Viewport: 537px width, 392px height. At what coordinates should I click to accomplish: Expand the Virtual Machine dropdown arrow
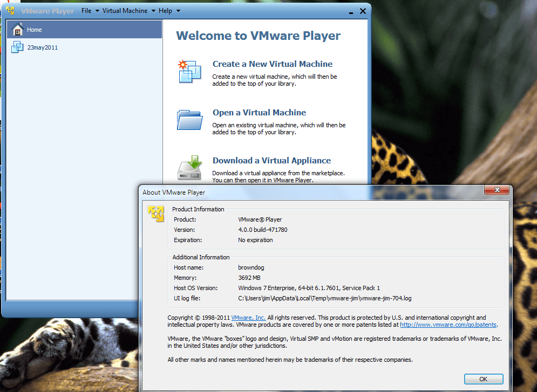click(x=153, y=11)
